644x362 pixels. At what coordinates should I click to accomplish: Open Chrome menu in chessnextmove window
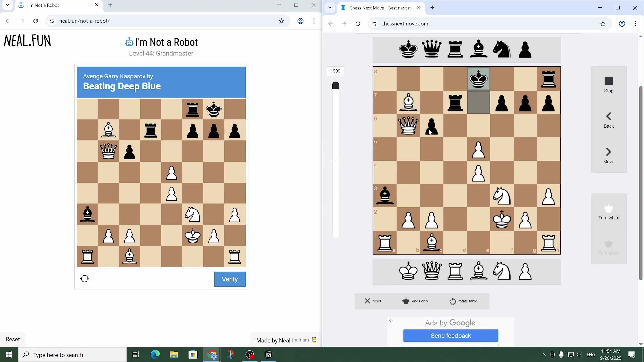[x=636, y=24]
